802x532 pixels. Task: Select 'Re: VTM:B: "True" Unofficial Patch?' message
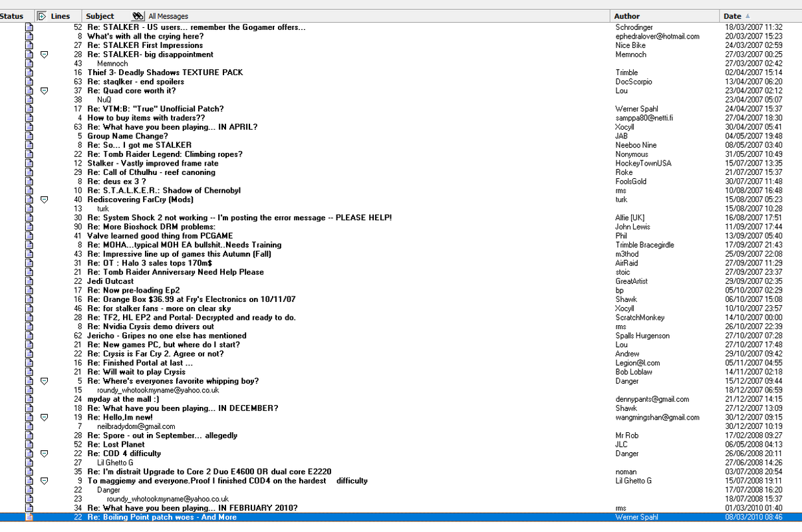[156, 109]
